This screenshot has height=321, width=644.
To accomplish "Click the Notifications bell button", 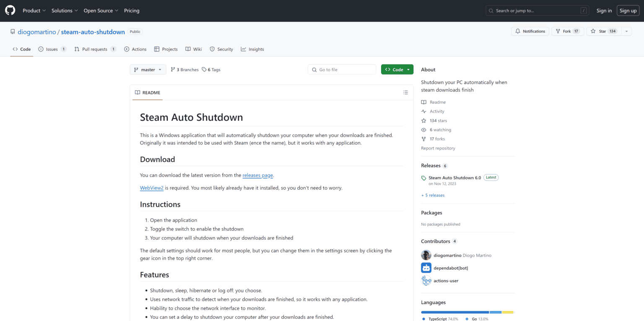I will click(530, 31).
